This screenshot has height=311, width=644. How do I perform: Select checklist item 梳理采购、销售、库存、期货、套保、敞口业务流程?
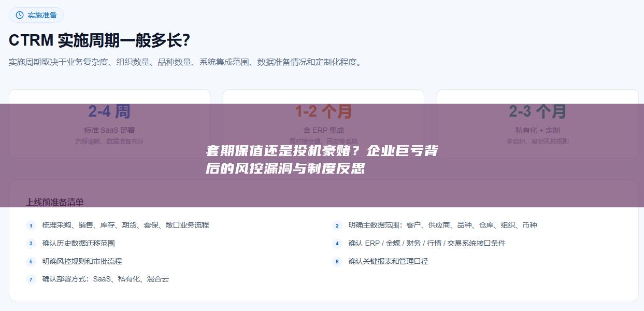(x=125, y=225)
